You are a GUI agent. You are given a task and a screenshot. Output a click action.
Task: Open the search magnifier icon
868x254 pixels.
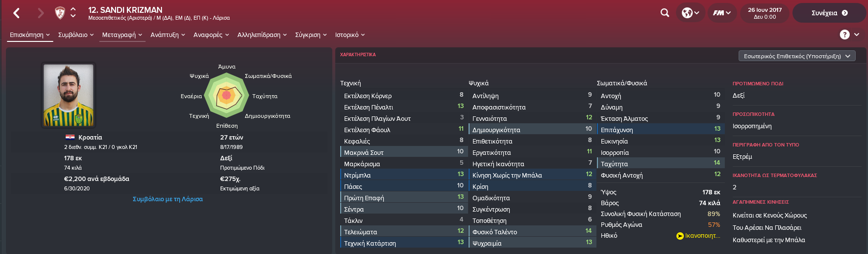(665, 13)
